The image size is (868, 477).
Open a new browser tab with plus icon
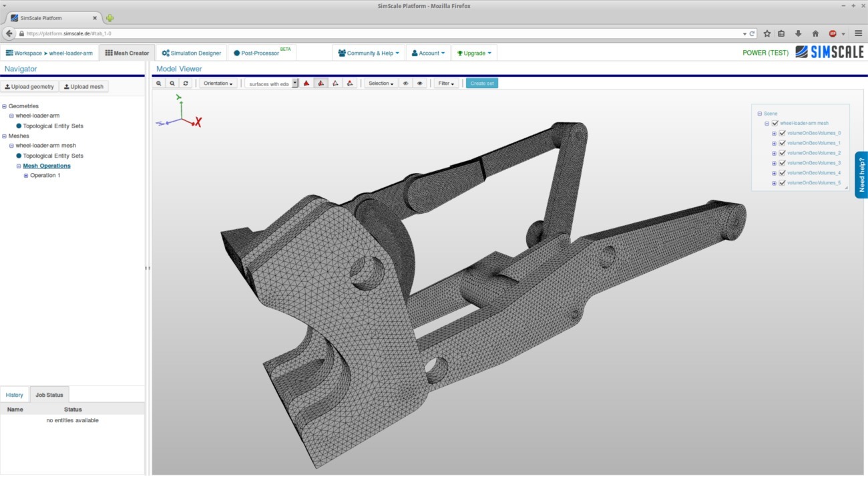[110, 18]
